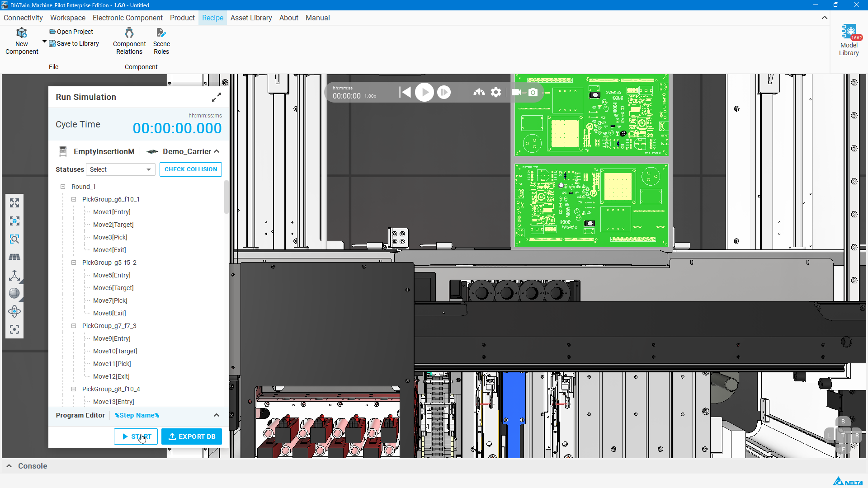Click the render style sphere icon

[x=14, y=293]
